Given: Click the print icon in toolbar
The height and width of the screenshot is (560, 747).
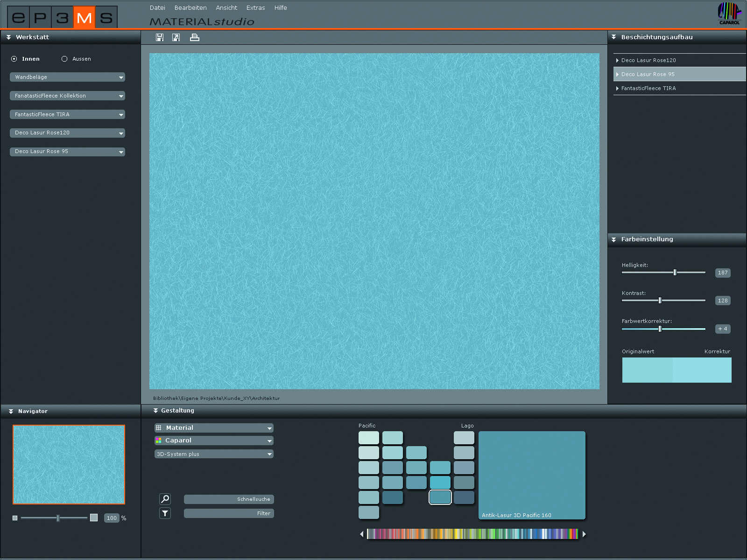Looking at the screenshot, I should [x=195, y=37].
